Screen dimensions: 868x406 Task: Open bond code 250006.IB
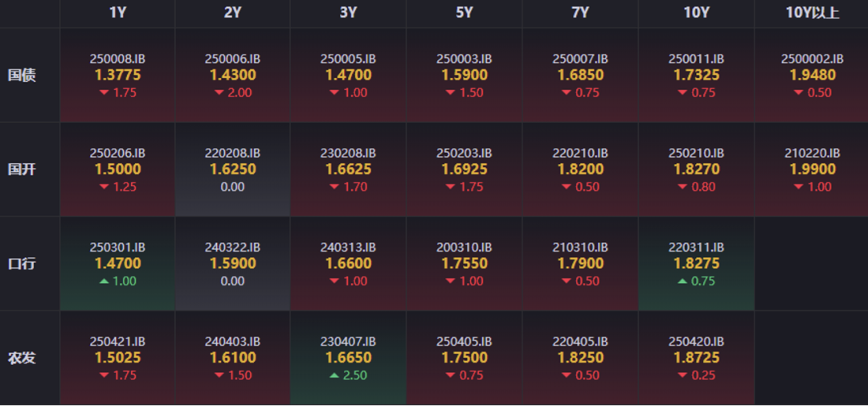pyautogui.click(x=232, y=59)
